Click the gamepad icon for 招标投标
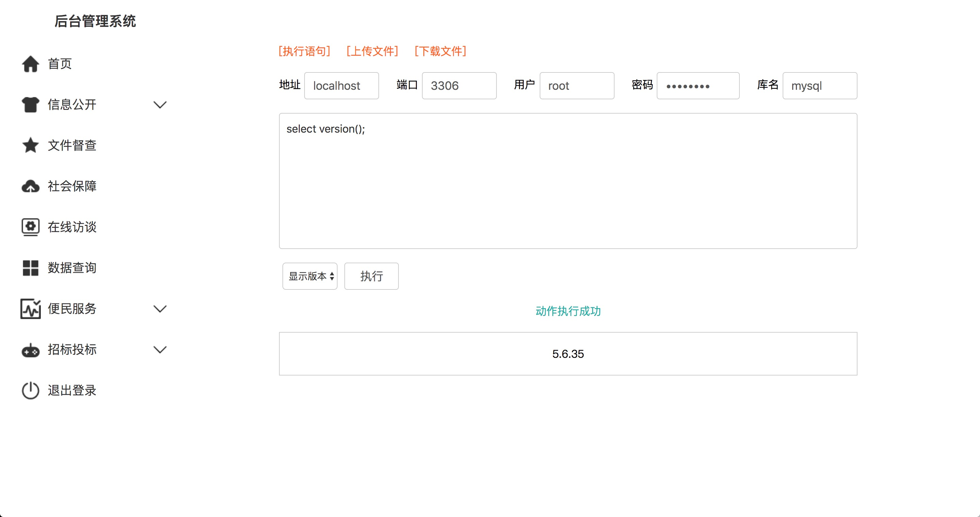The height and width of the screenshot is (517, 980). point(30,350)
